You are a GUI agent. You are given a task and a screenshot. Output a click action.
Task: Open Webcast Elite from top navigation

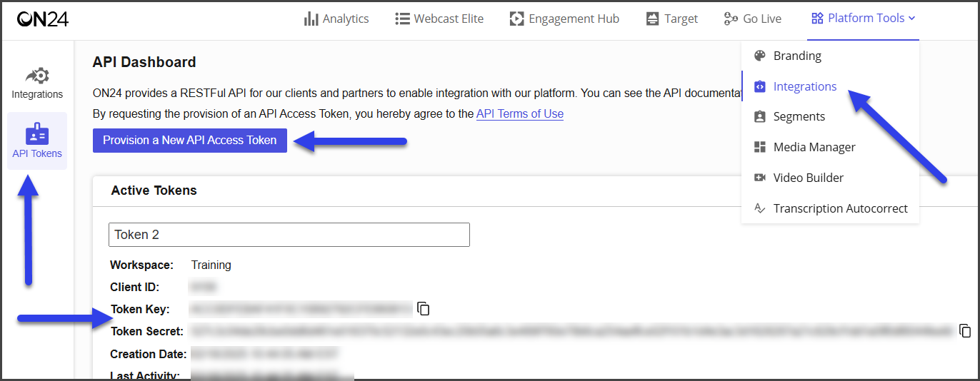point(439,19)
